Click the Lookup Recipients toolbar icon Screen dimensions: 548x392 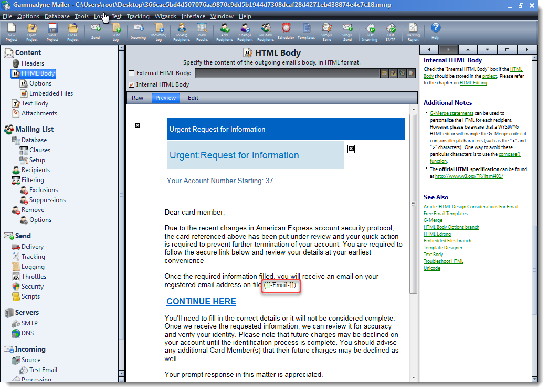[182, 32]
